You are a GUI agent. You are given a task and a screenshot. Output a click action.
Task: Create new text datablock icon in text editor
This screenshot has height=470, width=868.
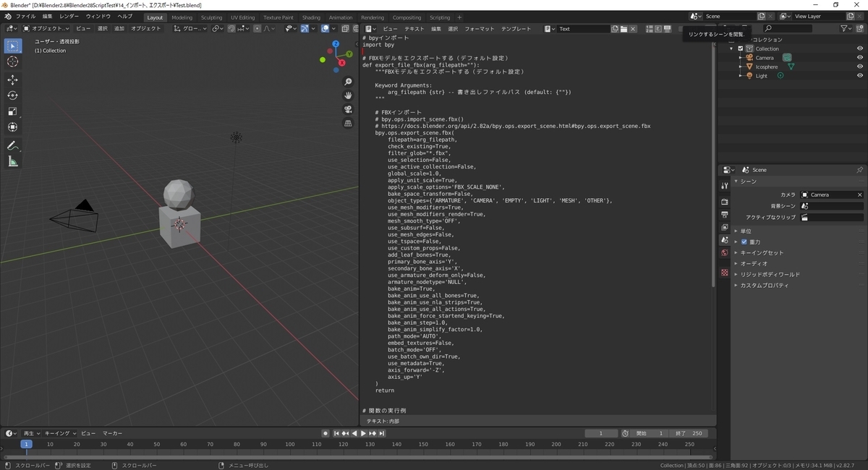615,29
